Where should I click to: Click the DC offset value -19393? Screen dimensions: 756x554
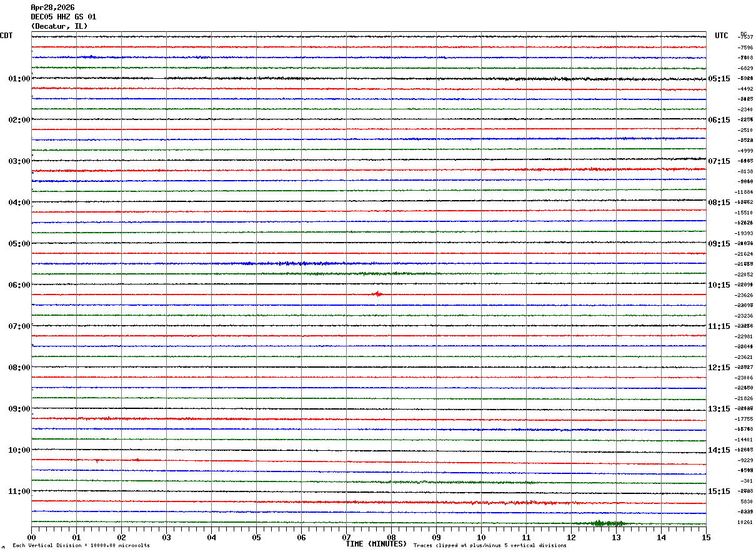[744, 233]
